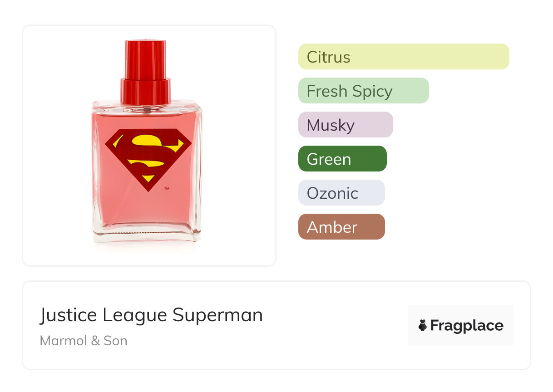Image resolution: width=553 pixels, height=392 pixels.
Task: Click the word 'Son' in brand line
Action: [115, 341]
